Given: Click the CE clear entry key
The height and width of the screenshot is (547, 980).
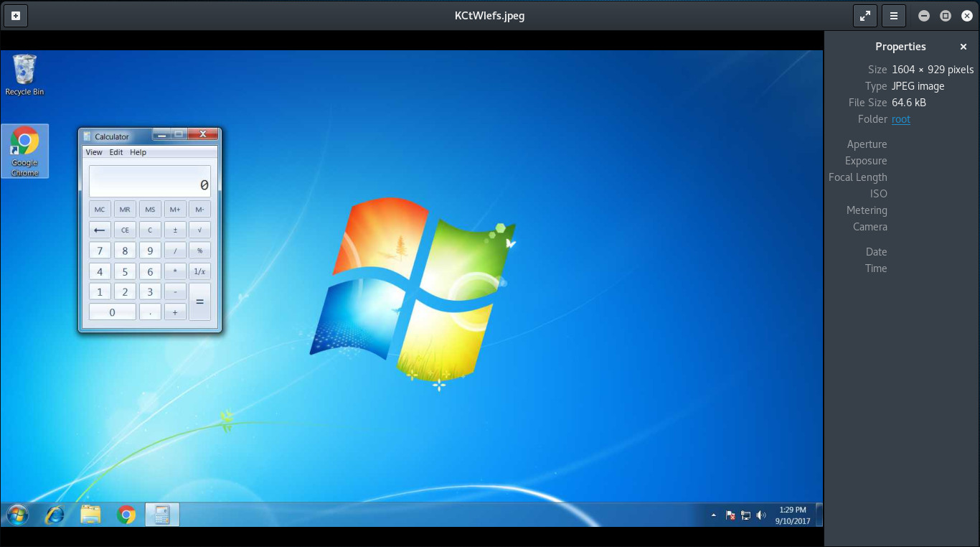Looking at the screenshot, I should pos(125,230).
